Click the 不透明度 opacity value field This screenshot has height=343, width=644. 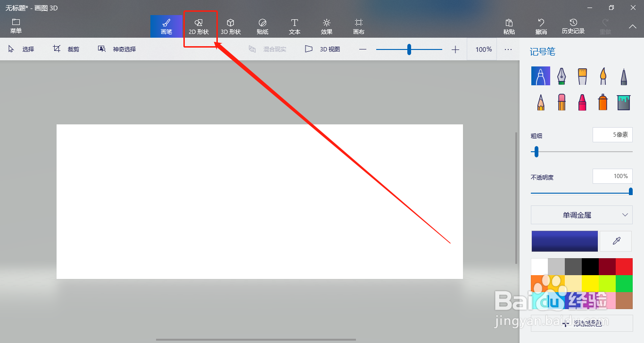coord(612,176)
